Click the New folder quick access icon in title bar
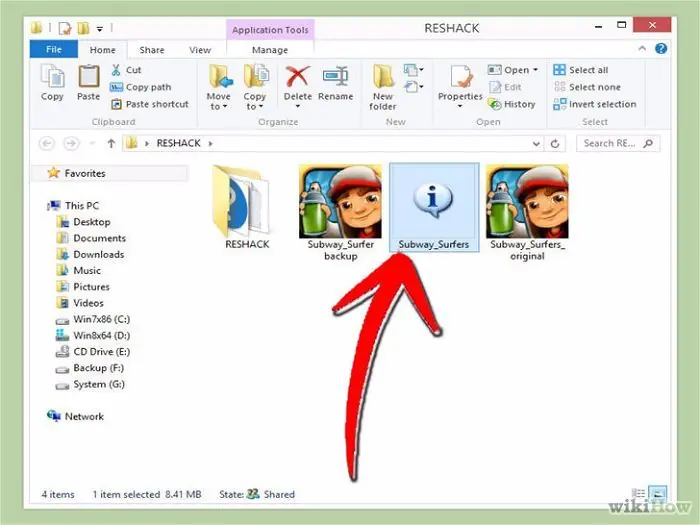 point(83,29)
